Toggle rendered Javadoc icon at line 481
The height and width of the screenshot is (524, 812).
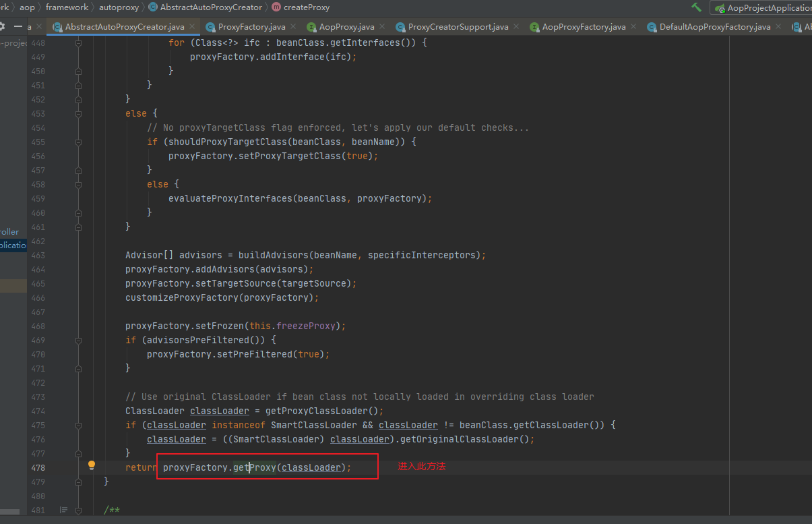pyautogui.click(x=64, y=510)
